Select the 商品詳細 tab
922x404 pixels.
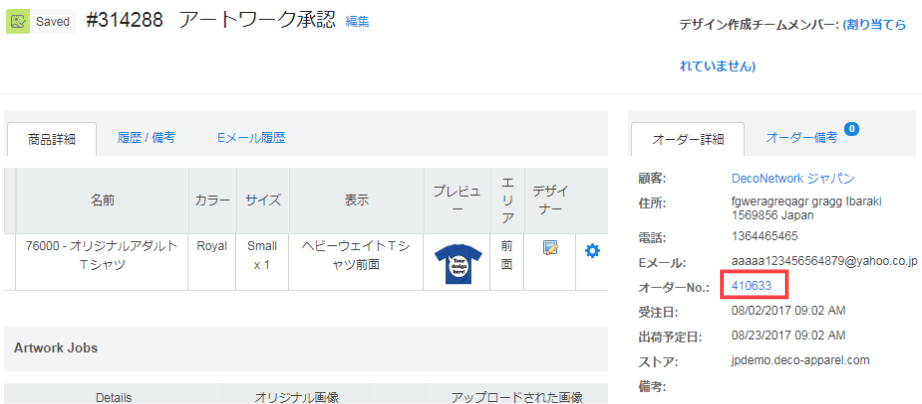(52, 139)
